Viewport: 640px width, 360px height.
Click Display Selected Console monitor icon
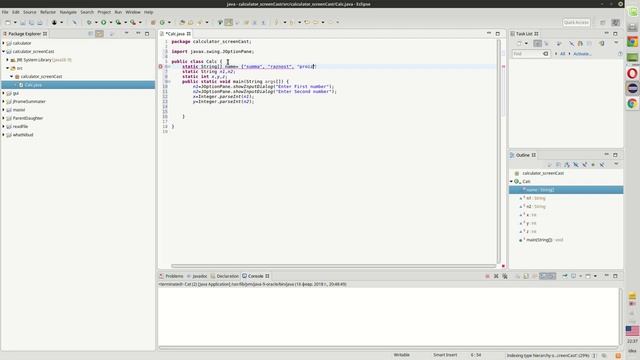tap(573, 276)
